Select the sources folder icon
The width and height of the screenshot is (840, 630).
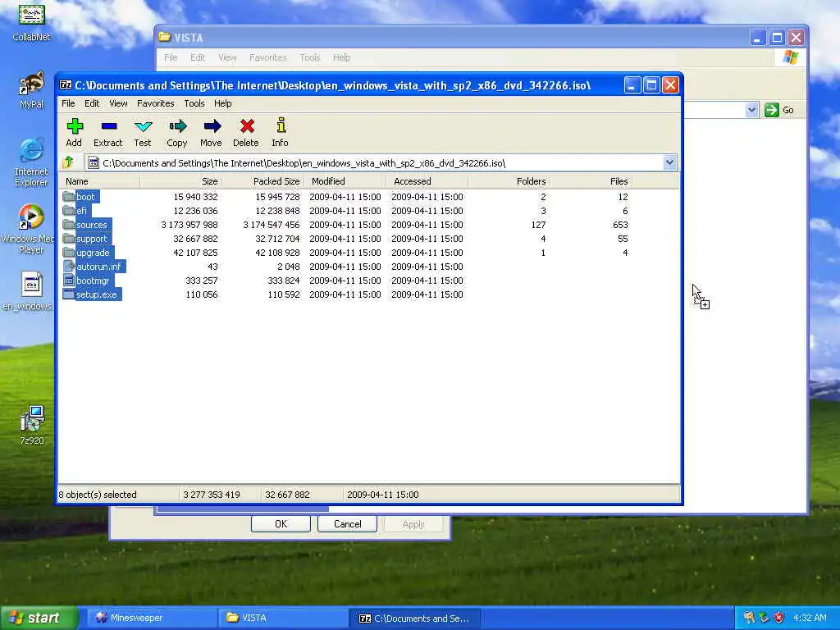(69, 225)
